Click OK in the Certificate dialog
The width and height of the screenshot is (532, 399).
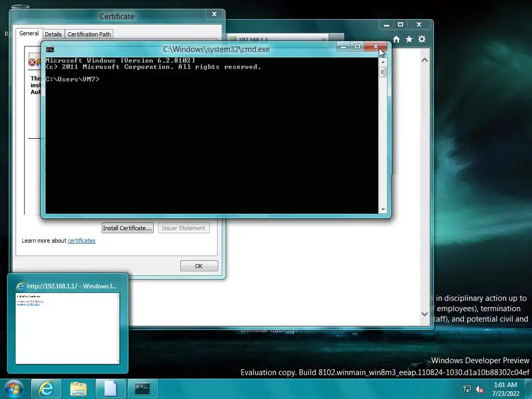click(x=199, y=266)
